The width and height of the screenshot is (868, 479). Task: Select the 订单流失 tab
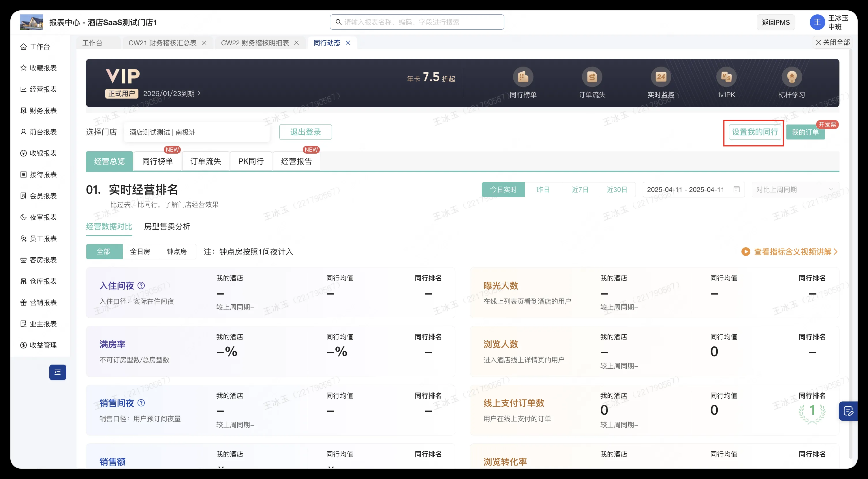(206, 161)
